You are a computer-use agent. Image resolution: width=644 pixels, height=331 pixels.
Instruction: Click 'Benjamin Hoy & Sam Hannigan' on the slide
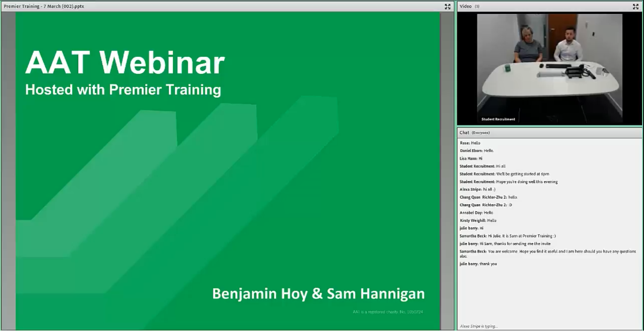318,294
